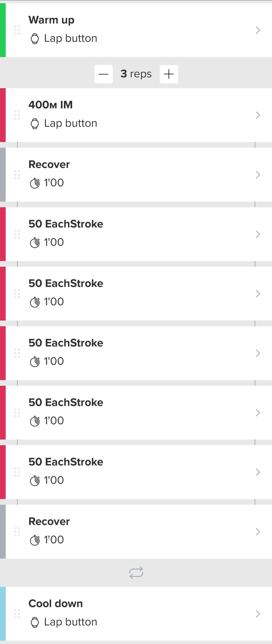Tap the 3 reps count label
Viewport: 272px width, 644px height.
(136, 74)
